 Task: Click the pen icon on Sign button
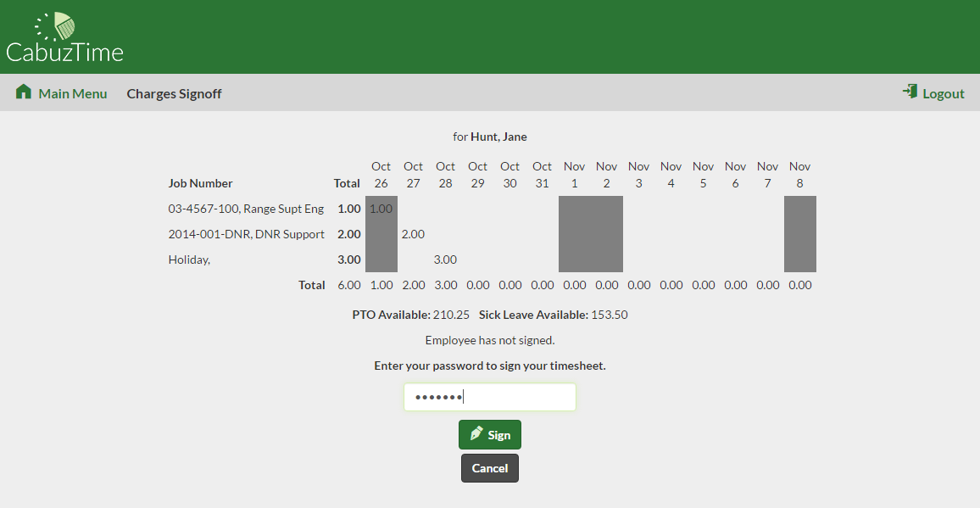click(x=476, y=434)
